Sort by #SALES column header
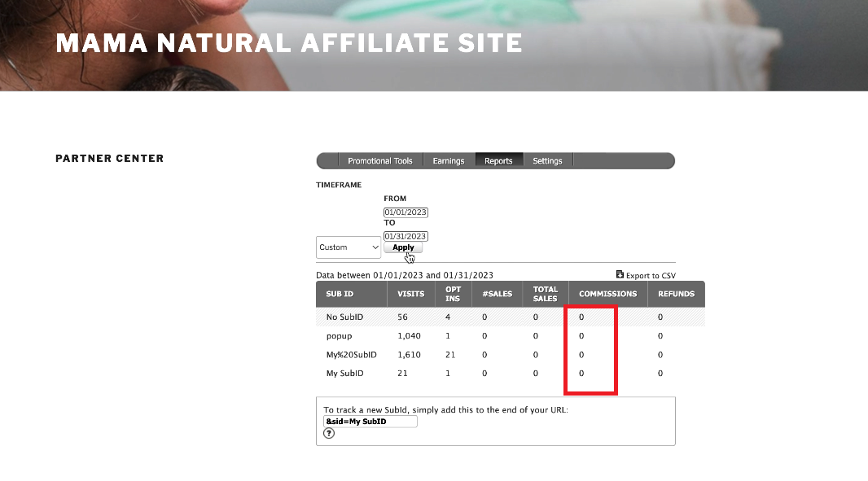Viewport: 868px width, 481px height. [498, 294]
